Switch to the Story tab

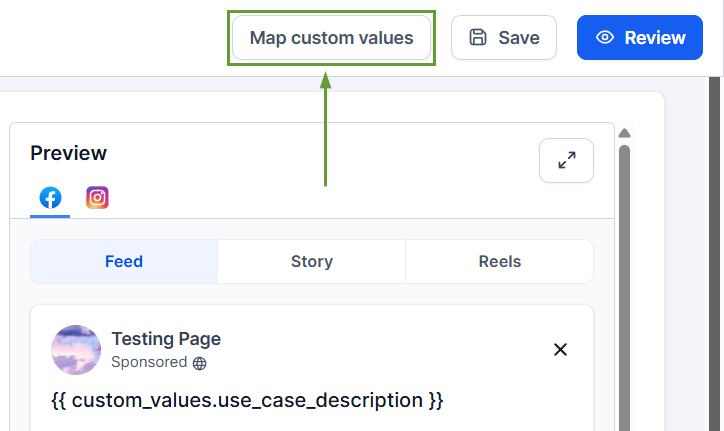312,261
